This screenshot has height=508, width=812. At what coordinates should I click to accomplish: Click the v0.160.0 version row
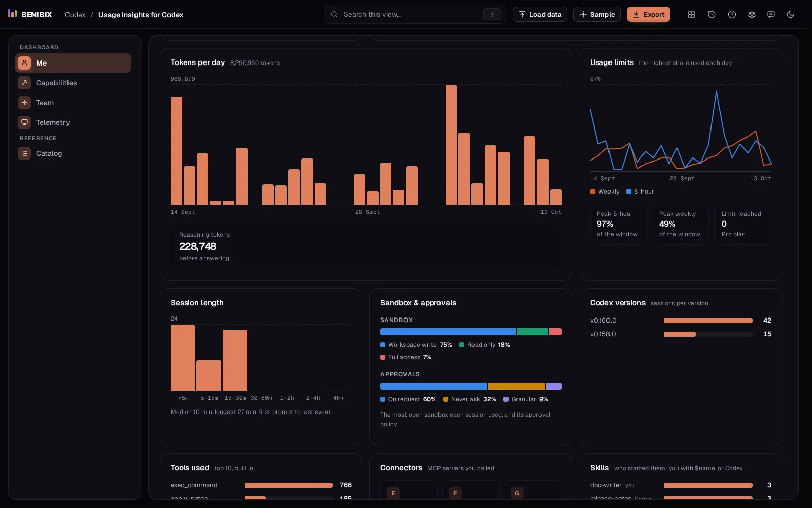(681, 321)
